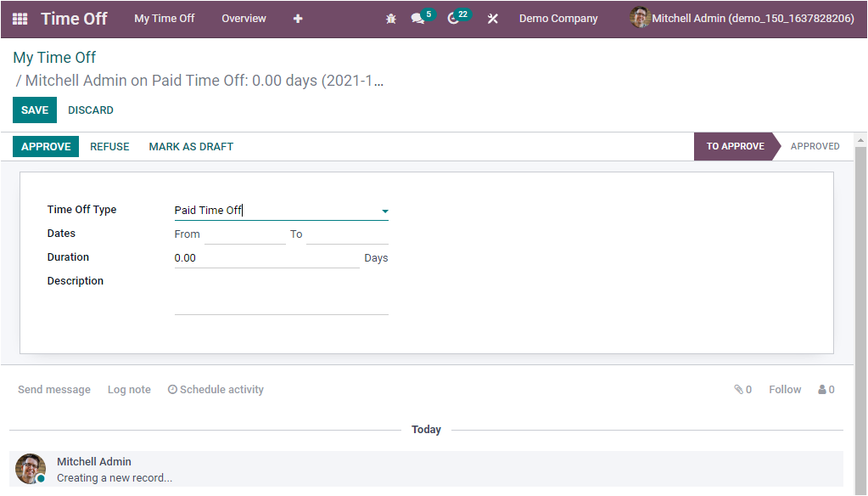Screen dimensions: 868x496
Task: Click Mitchell Admin's avatar in the chatter
Action: click(x=30, y=469)
